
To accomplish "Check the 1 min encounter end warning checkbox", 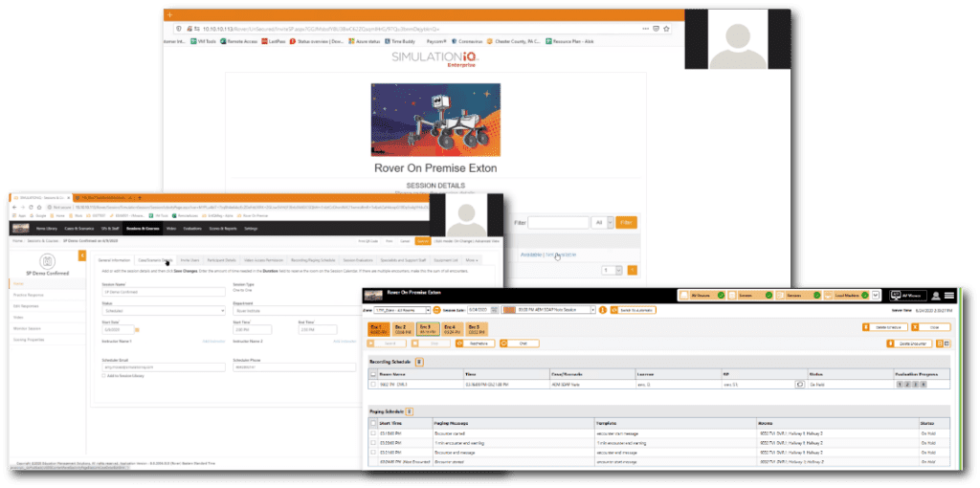I will (x=373, y=442).
